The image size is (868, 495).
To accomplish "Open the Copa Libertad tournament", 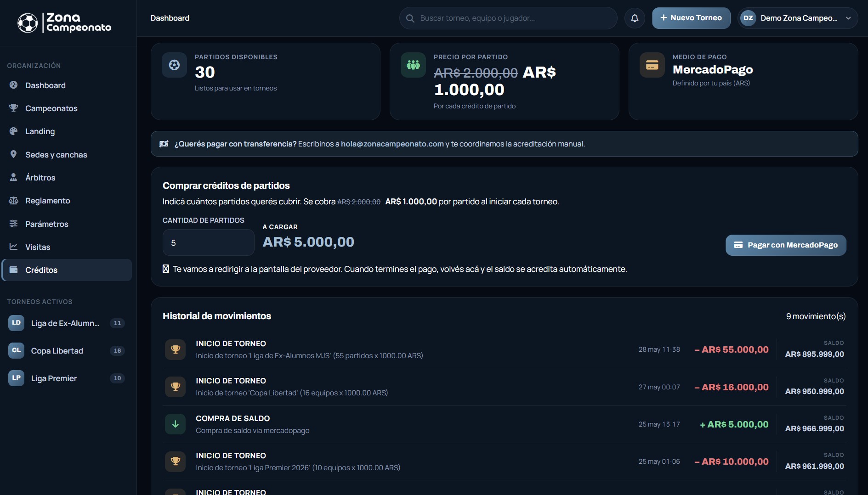I will tap(67, 351).
